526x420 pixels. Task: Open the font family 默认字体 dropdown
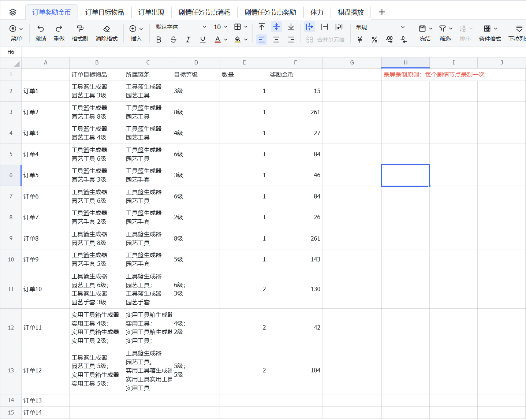point(181,27)
